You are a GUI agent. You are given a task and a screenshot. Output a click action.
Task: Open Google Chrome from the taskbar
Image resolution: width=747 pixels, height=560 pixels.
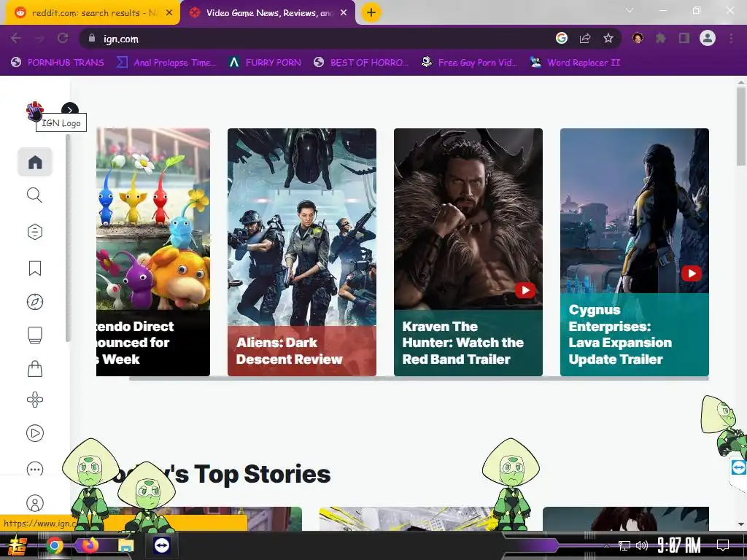(x=55, y=545)
